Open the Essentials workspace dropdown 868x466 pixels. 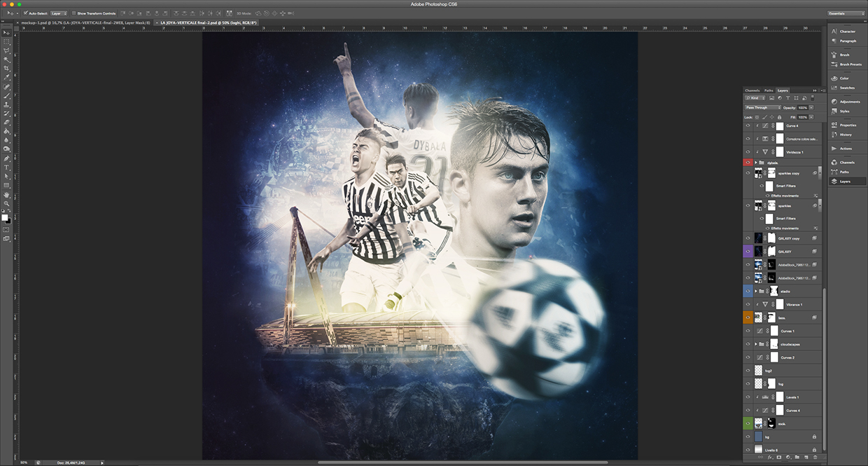846,13
